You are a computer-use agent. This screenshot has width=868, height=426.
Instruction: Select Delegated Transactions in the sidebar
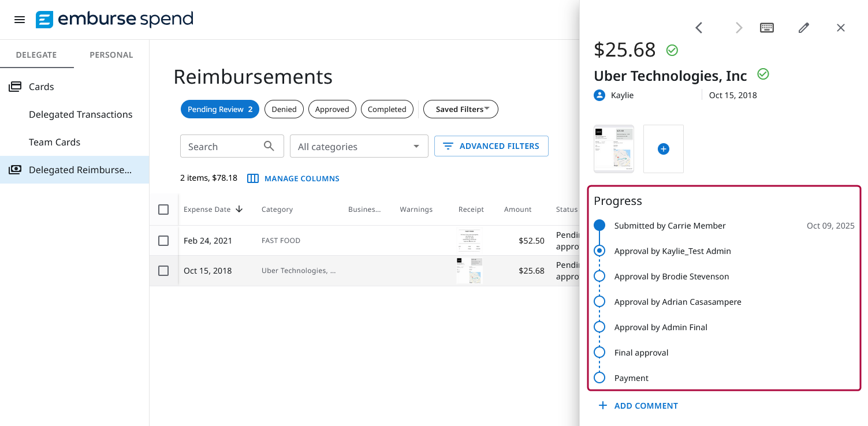pyautogui.click(x=80, y=114)
